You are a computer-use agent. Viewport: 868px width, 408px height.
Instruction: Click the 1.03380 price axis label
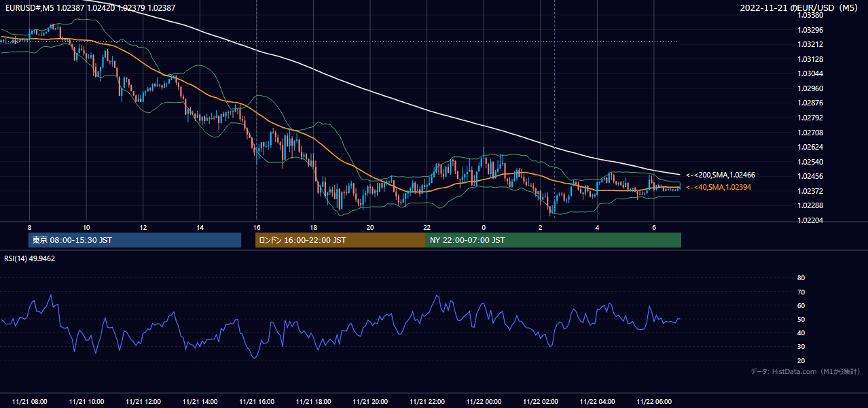click(x=811, y=15)
